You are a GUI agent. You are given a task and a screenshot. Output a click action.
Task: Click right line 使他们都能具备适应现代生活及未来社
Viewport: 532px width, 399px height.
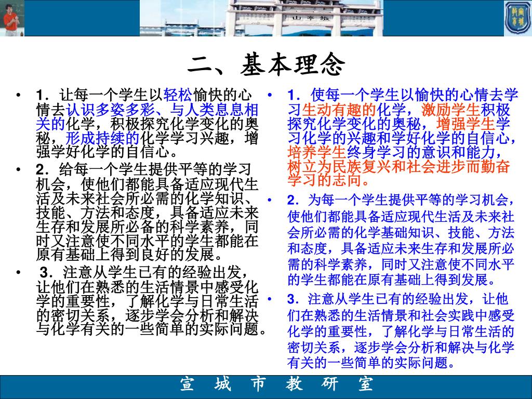tap(401, 217)
